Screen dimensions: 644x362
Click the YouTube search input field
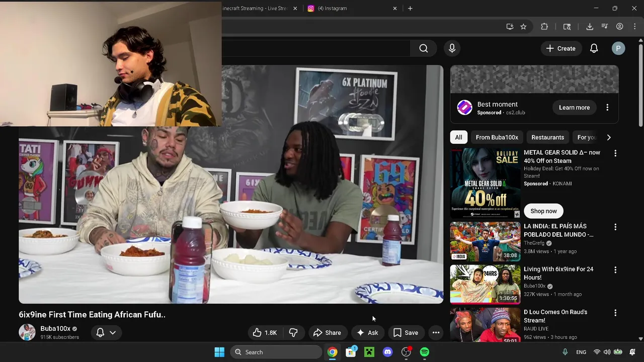(x=316, y=48)
